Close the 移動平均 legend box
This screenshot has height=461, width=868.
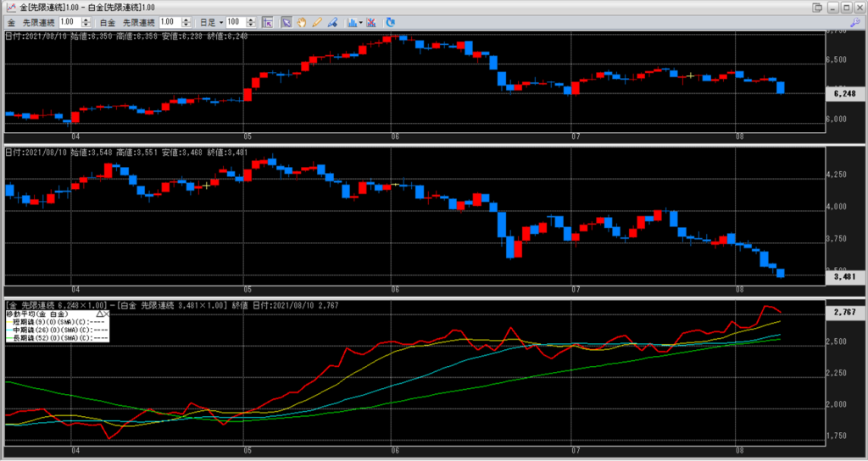(106, 314)
